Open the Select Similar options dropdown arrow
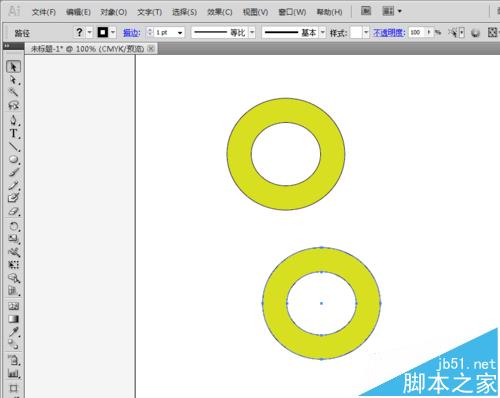The height and width of the screenshot is (398, 500). click(x=462, y=33)
